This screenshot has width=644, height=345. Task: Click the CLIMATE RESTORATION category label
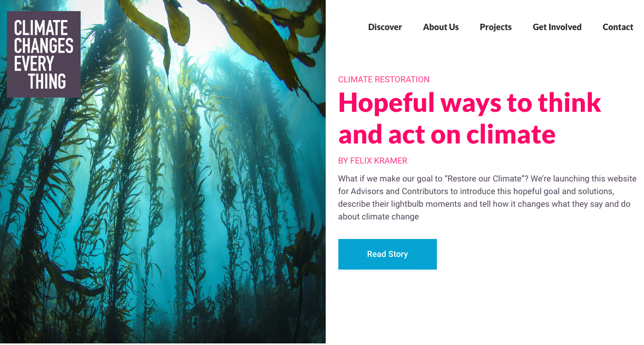click(384, 80)
